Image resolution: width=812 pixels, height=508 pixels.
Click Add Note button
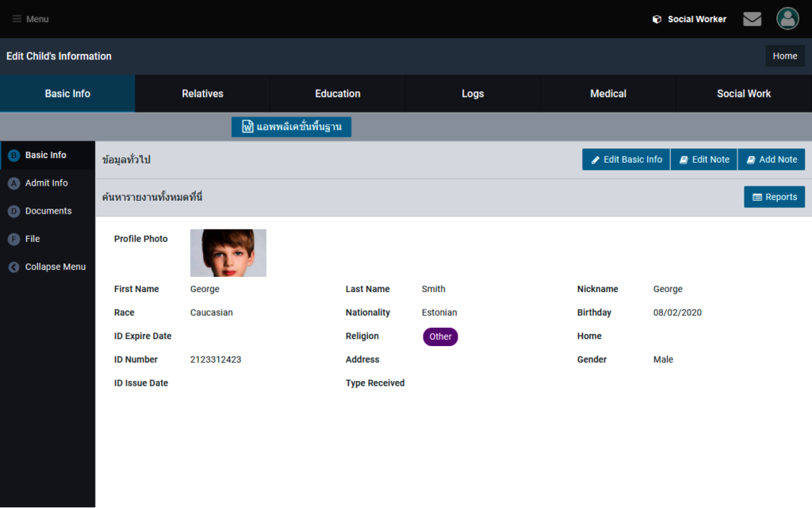(x=771, y=160)
